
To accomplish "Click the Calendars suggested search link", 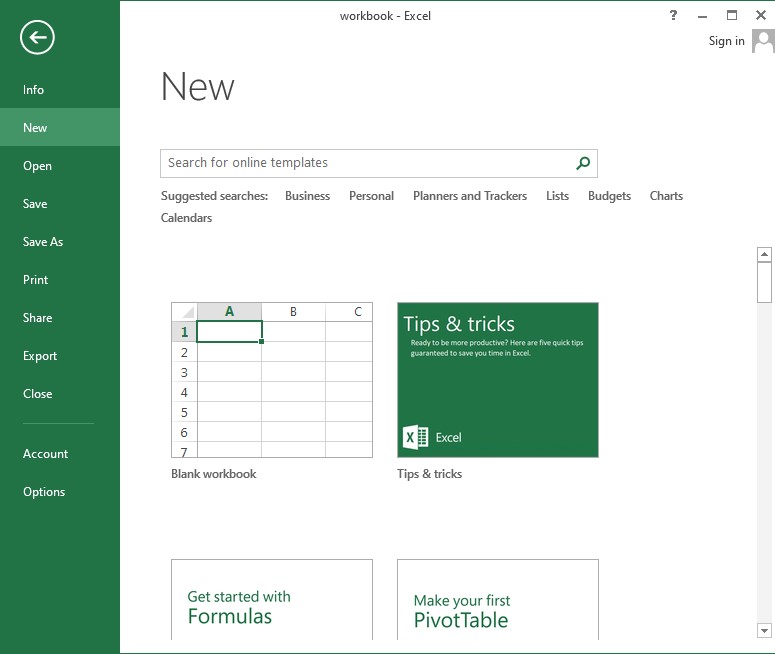I will (x=186, y=218).
